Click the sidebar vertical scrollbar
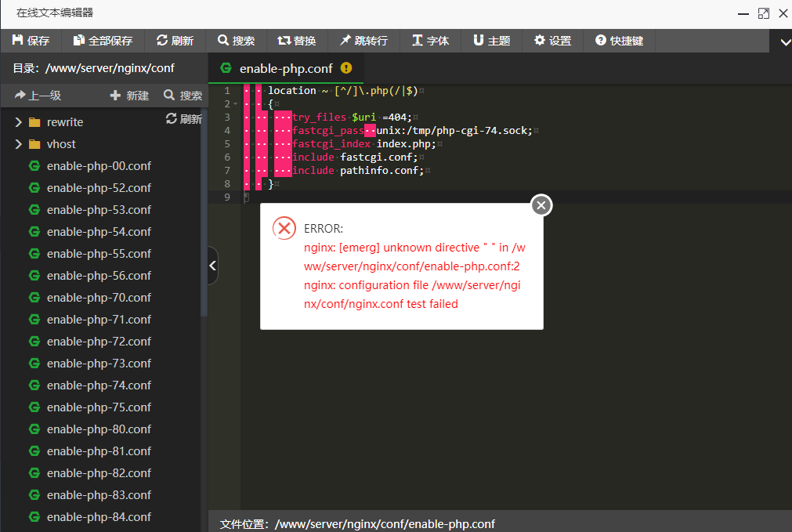This screenshot has width=792, height=532. click(x=204, y=212)
